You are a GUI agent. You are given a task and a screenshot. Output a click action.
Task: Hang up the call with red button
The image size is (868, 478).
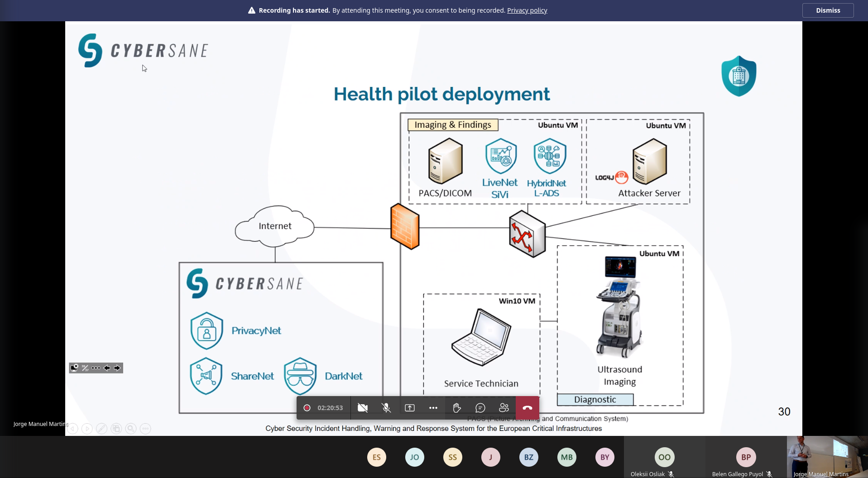[528, 408]
